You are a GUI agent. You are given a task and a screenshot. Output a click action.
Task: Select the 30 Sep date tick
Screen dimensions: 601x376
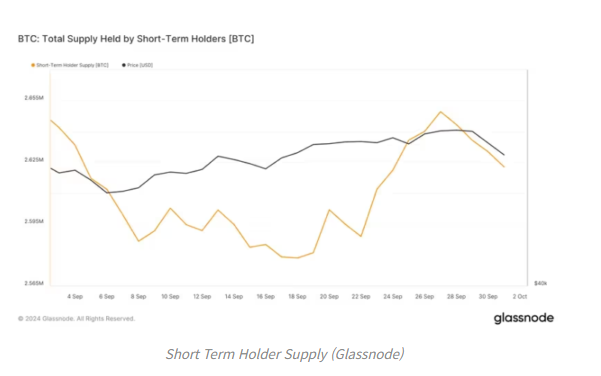pos(488,296)
